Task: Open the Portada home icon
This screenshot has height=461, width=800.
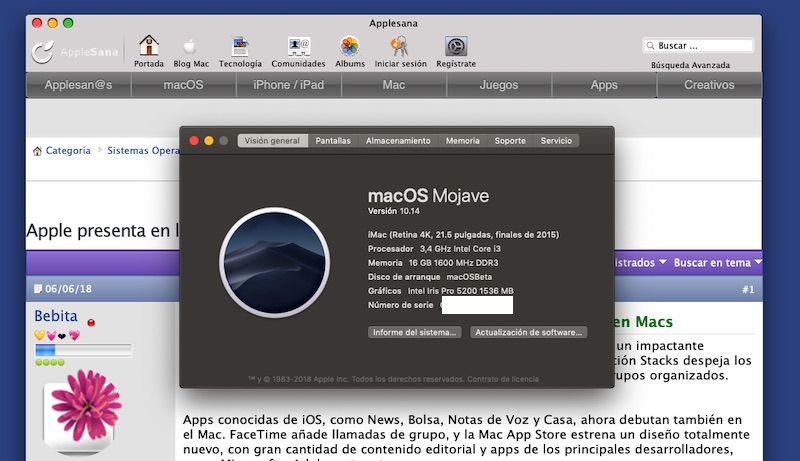Action: click(148, 46)
